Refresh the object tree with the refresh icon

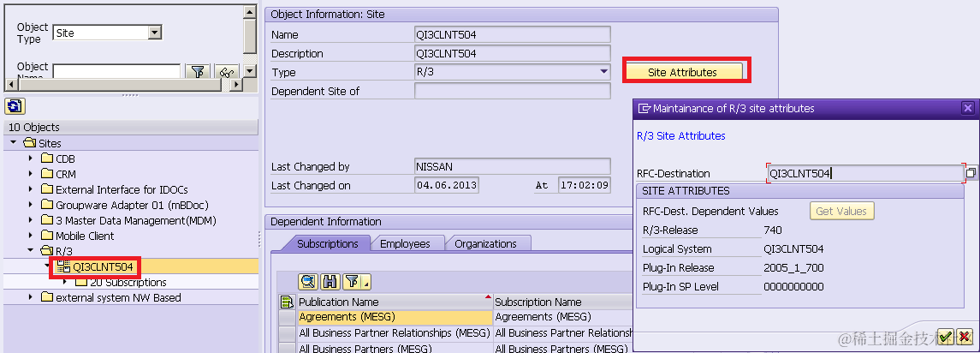point(13,105)
